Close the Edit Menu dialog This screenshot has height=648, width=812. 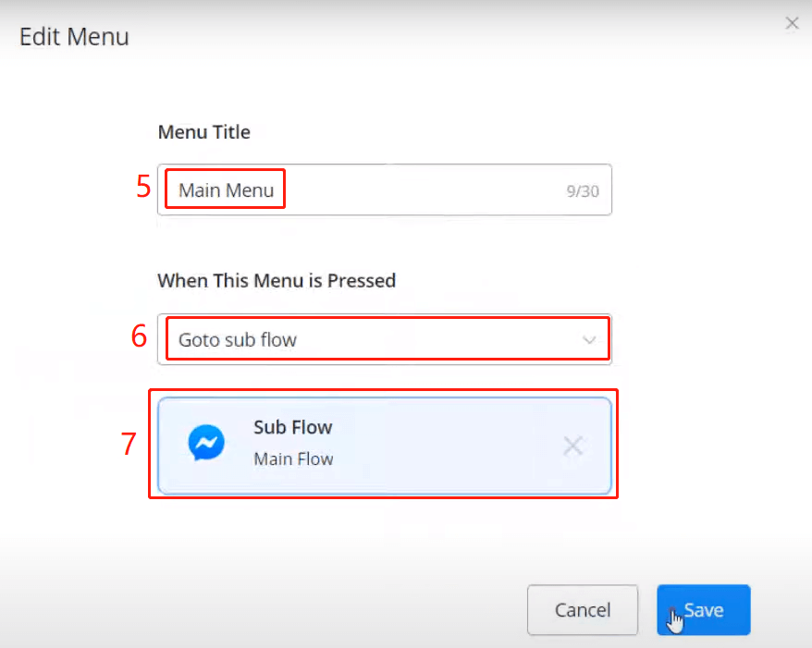(792, 24)
